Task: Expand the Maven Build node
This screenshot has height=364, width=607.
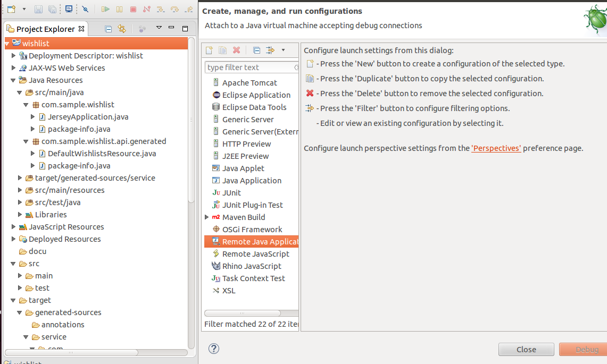Action: 207,217
